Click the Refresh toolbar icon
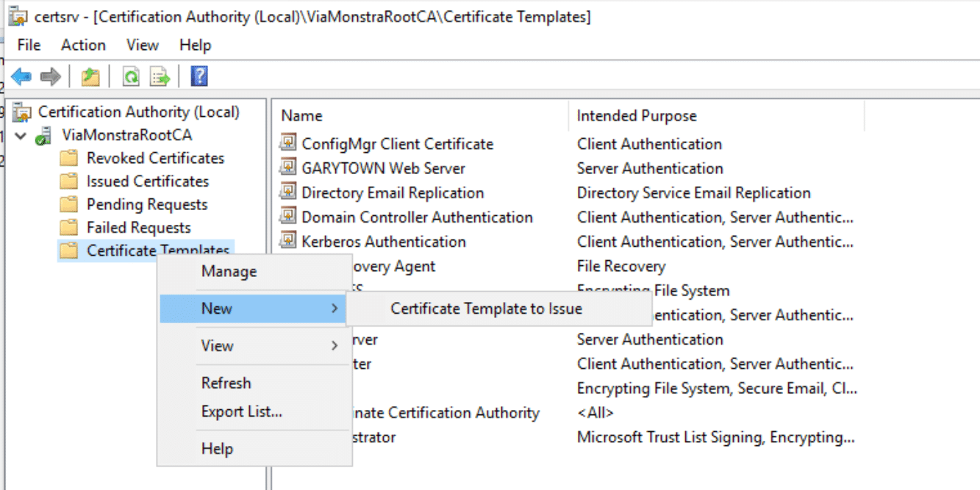The height and width of the screenshot is (490, 980). [131, 76]
